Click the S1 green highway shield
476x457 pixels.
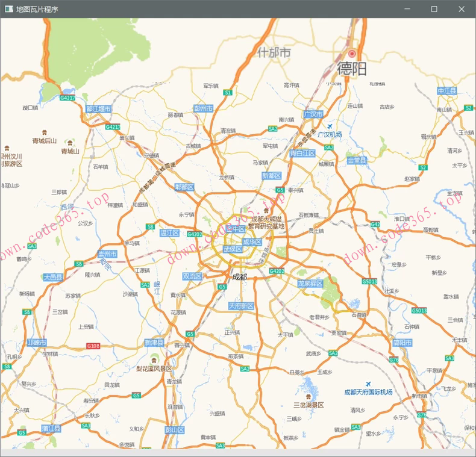227,93
